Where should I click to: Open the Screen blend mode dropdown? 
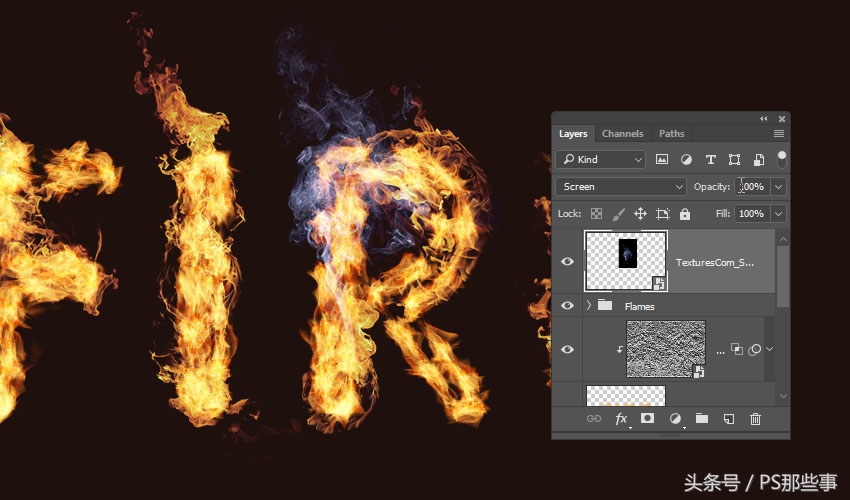[x=621, y=187]
